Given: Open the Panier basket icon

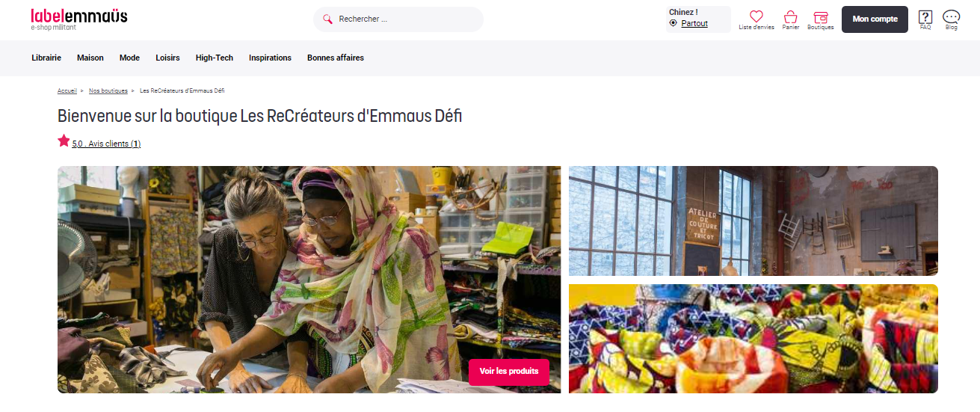Looking at the screenshot, I should (791, 16).
